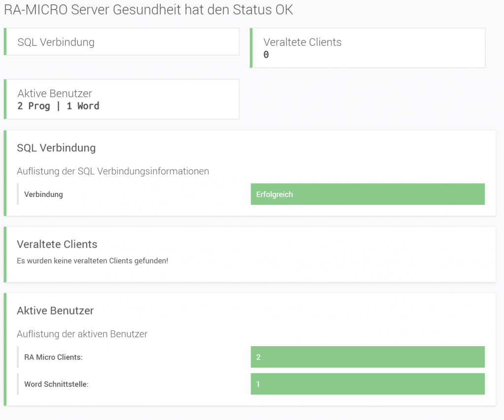This screenshot has height=420, width=504.
Task: Open the Aktive Benutzer summary card title
Action: (55, 93)
